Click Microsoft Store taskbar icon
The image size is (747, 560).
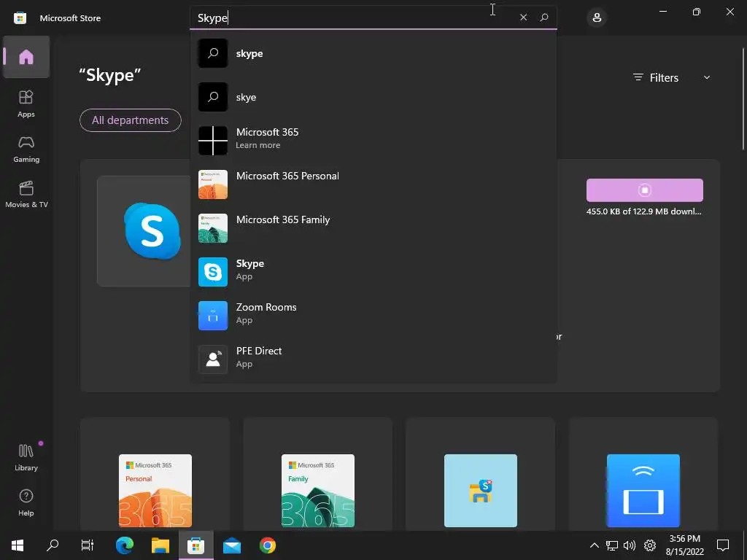(196, 545)
